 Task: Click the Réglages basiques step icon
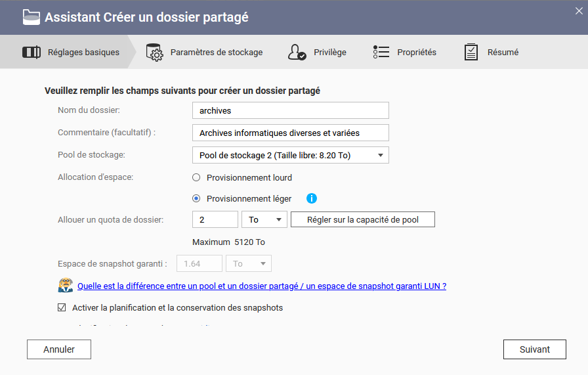pos(31,53)
